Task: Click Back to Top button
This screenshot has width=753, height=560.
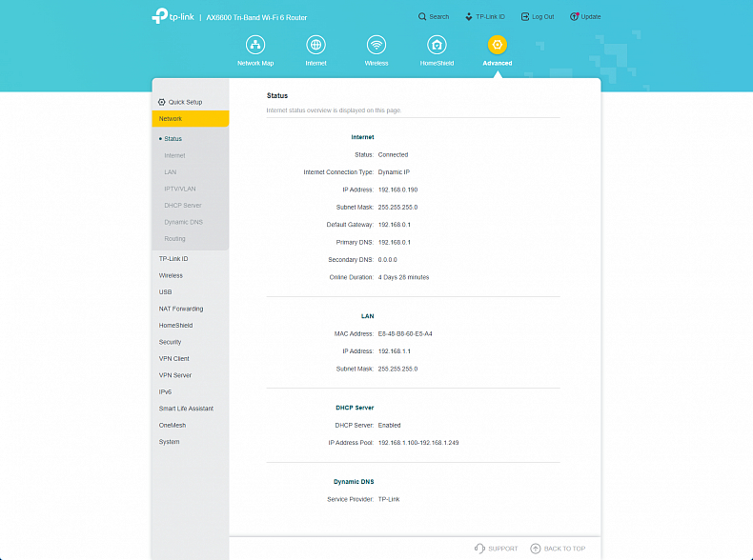Action: pyautogui.click(x=558, y=549)
